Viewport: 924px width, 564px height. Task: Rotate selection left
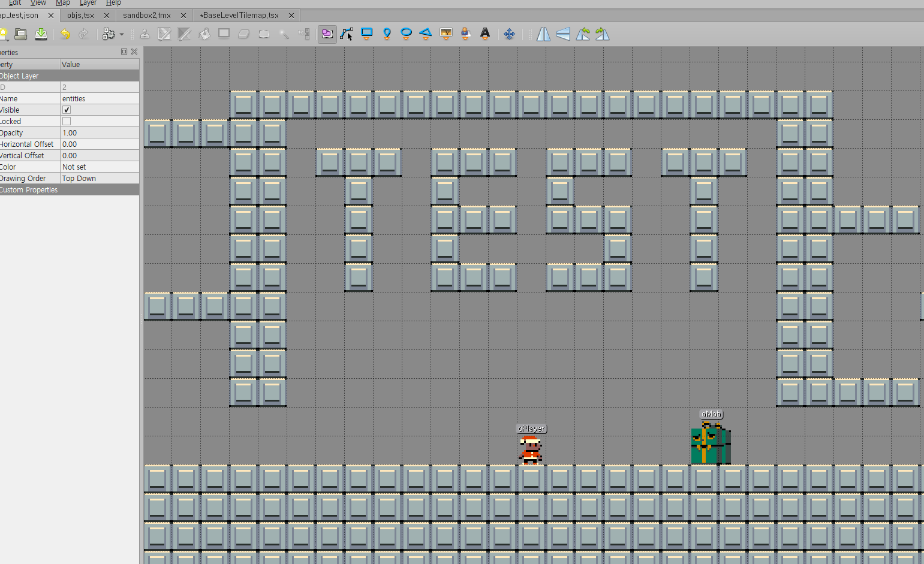coord(583,34)
